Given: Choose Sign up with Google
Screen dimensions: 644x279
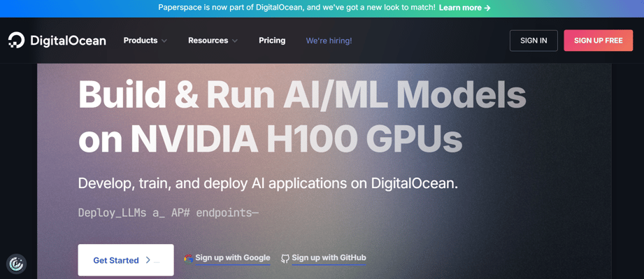Looking at the screenshot, I should [232, 258].
